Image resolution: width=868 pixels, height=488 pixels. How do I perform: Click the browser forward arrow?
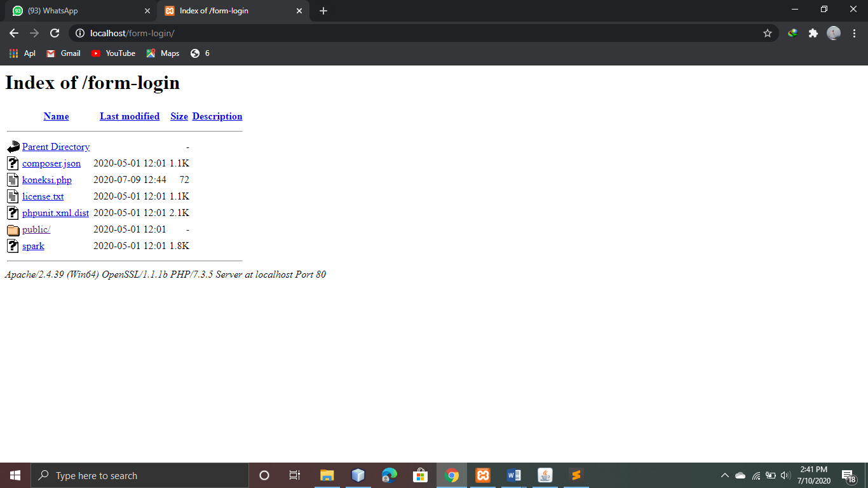34,33
